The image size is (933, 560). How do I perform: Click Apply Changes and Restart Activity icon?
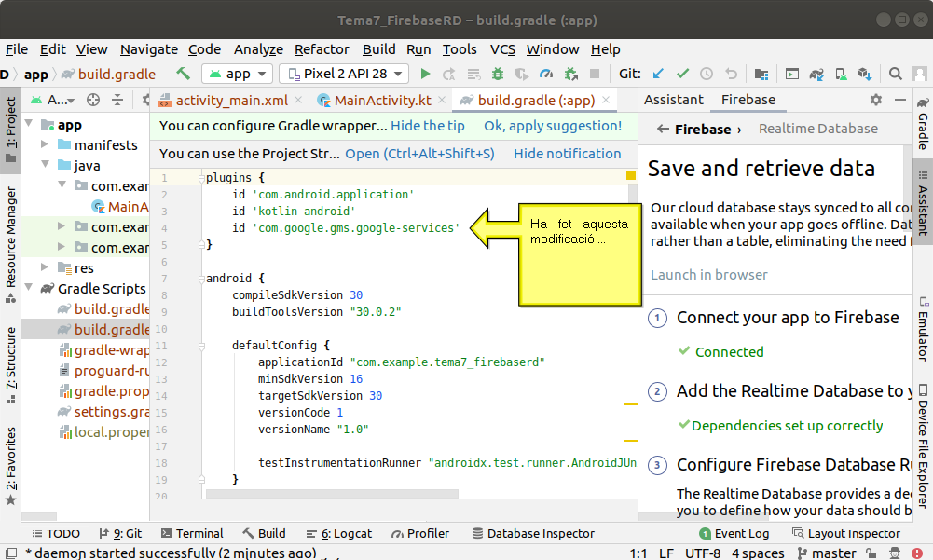pos(448,74)
